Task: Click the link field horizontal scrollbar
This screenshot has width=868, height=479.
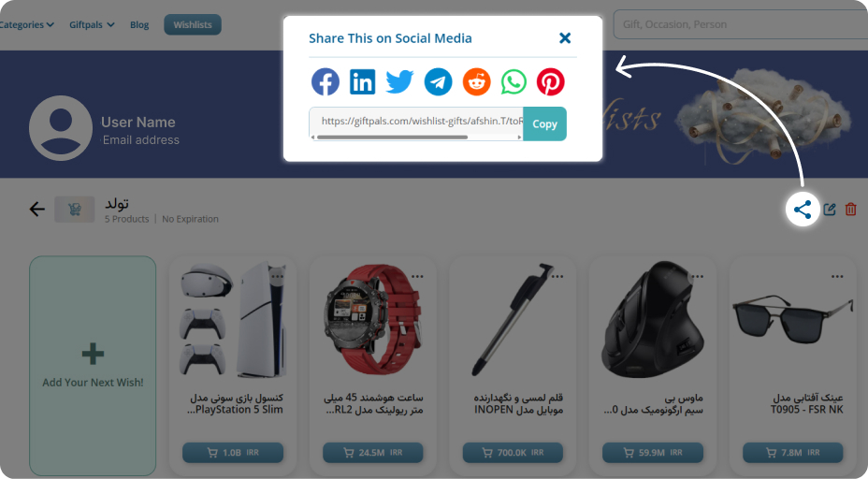Action: point(416,137)
